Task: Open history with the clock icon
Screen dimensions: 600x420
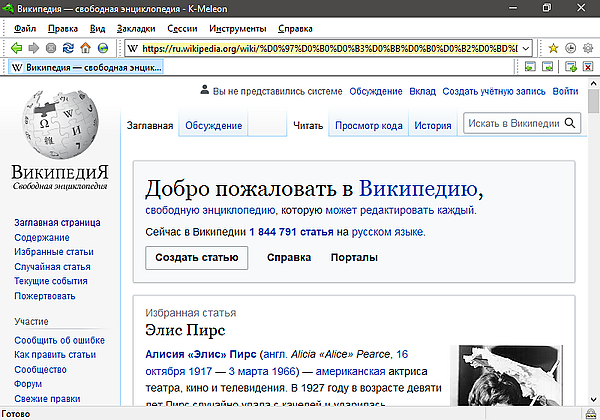Action: point(571,48)
